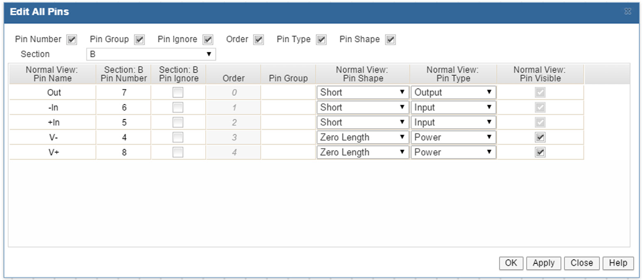Open Pin Shape dropdown for Out pin

(x=362, y=93)
